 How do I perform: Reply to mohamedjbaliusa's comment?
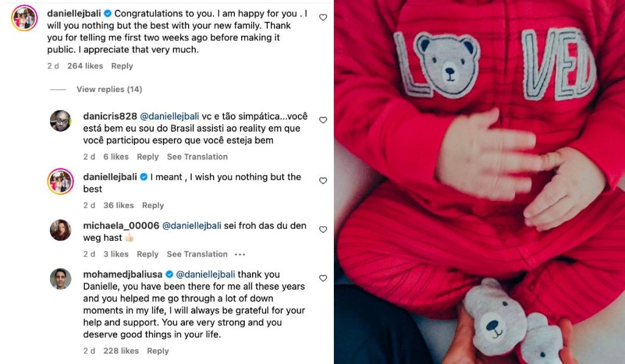click(157, 351)
